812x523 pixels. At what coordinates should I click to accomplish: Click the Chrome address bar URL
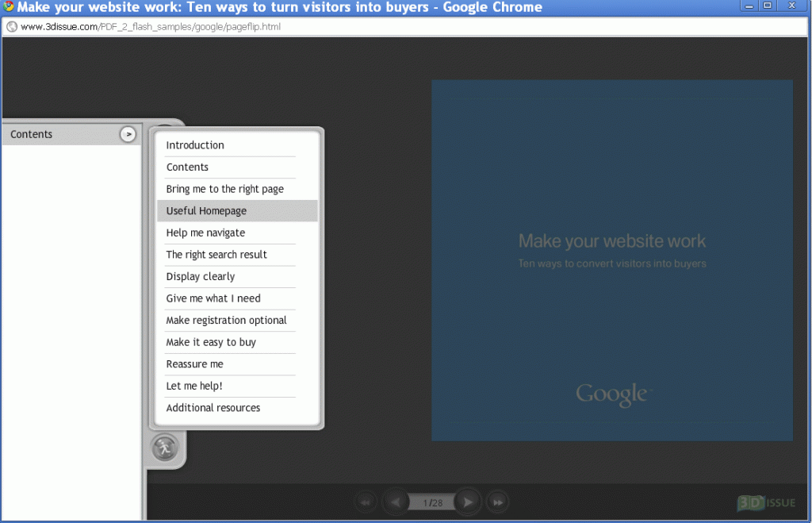coord(151,26)
